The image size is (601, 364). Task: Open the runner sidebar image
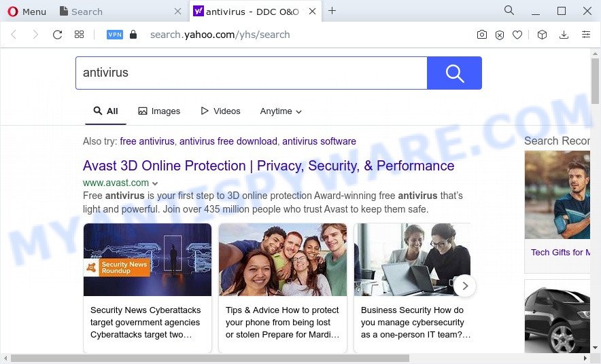(x=557, y=195)
